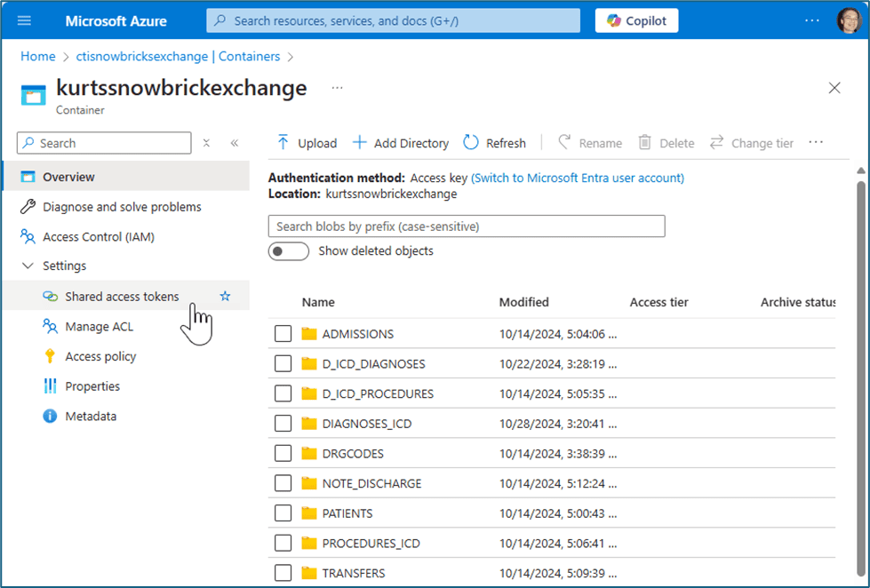Open Manage ACL
Image resolution: width=870 pixels, height=588 pixels.
99,326
